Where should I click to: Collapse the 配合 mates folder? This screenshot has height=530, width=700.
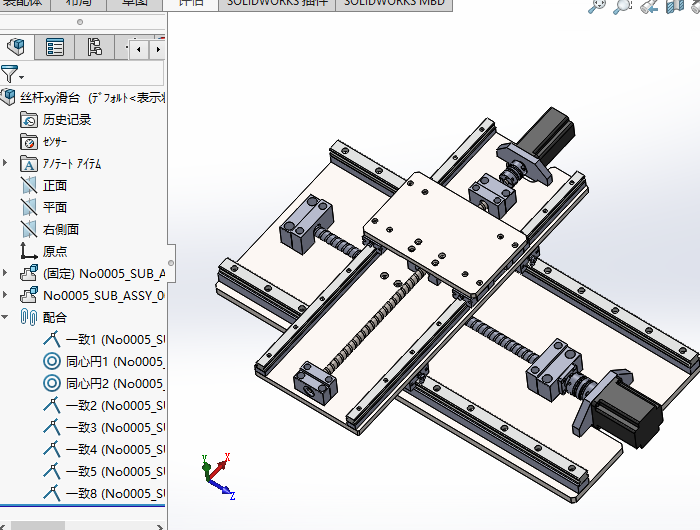coord(5,317)
